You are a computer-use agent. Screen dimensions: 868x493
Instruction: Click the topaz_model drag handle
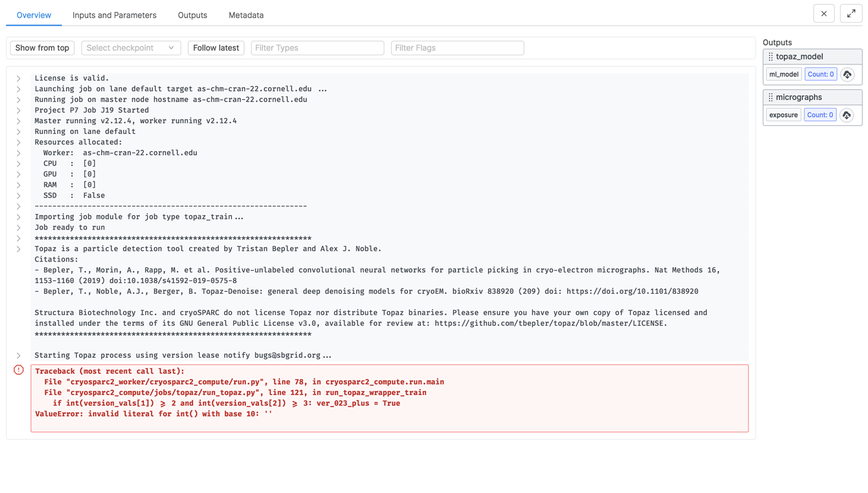[770, 57]
